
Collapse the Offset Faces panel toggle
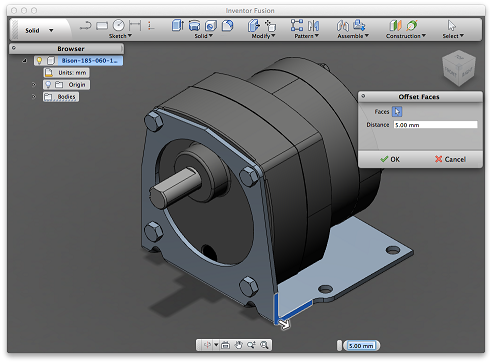[363, 96]
